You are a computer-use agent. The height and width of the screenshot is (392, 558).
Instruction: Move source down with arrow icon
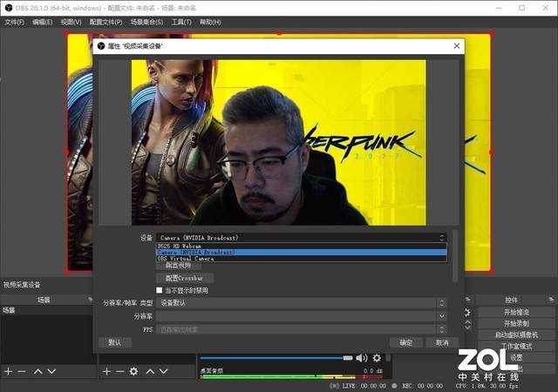point(163,371)
